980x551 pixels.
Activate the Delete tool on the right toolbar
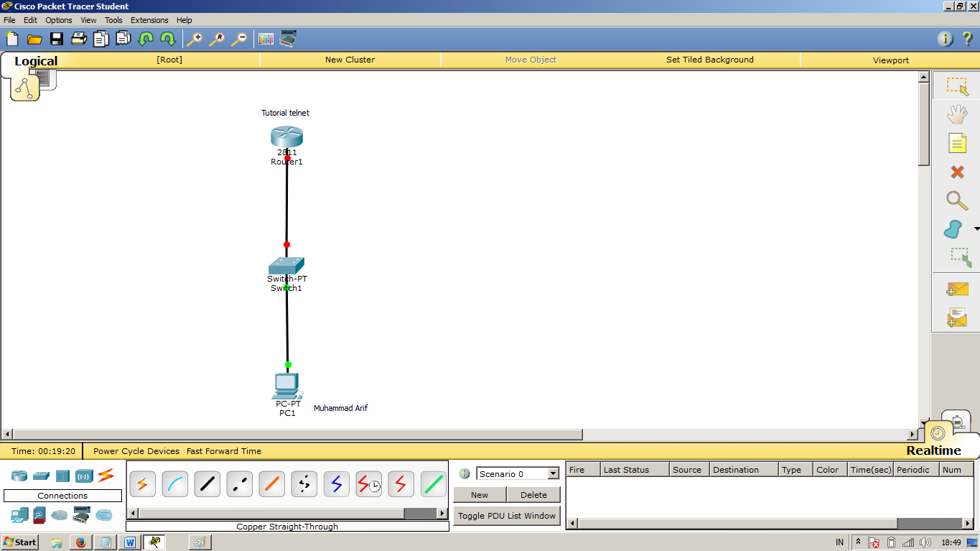955,171
